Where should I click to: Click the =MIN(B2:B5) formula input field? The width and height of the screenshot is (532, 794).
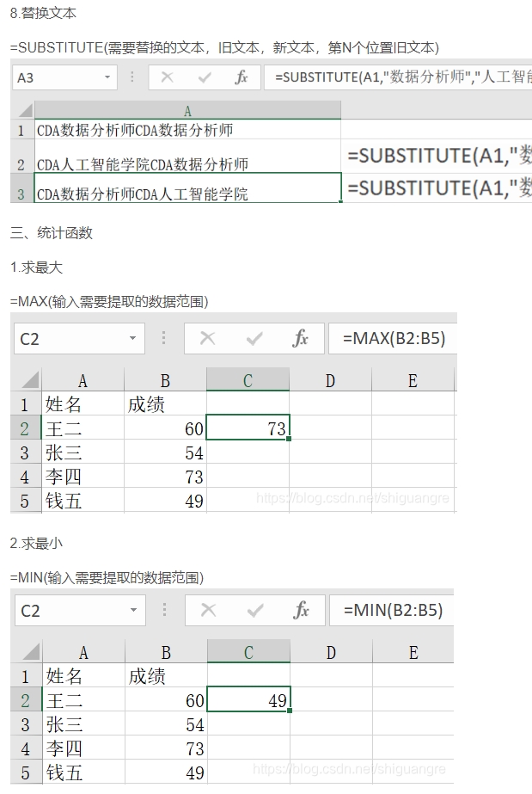point(392,610)
